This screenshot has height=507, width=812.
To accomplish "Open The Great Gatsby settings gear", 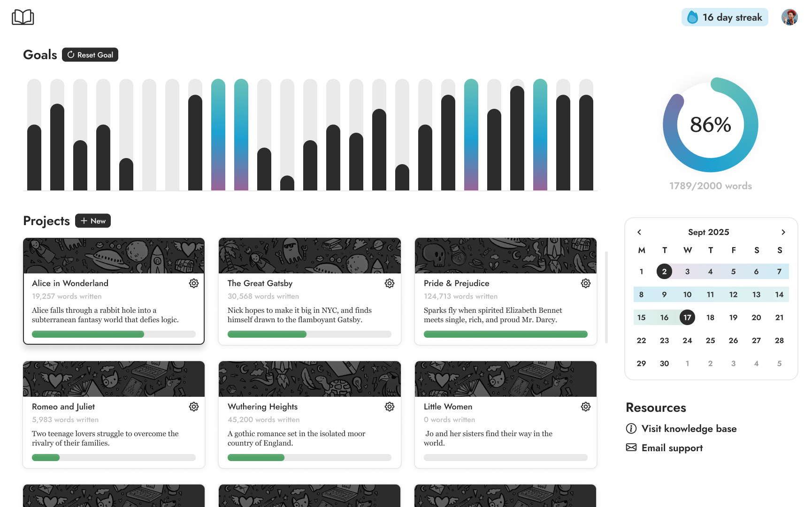I will coord(390,283).
